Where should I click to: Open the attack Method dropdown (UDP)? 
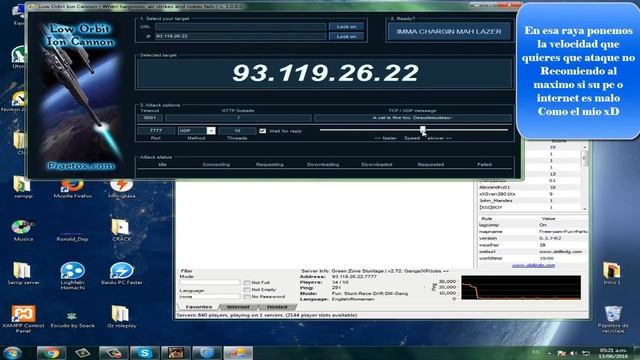tap(211, 131)
